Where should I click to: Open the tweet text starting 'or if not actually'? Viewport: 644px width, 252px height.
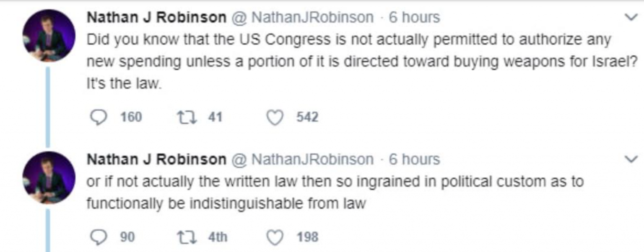pyautogui.click(x=335, y=193)
